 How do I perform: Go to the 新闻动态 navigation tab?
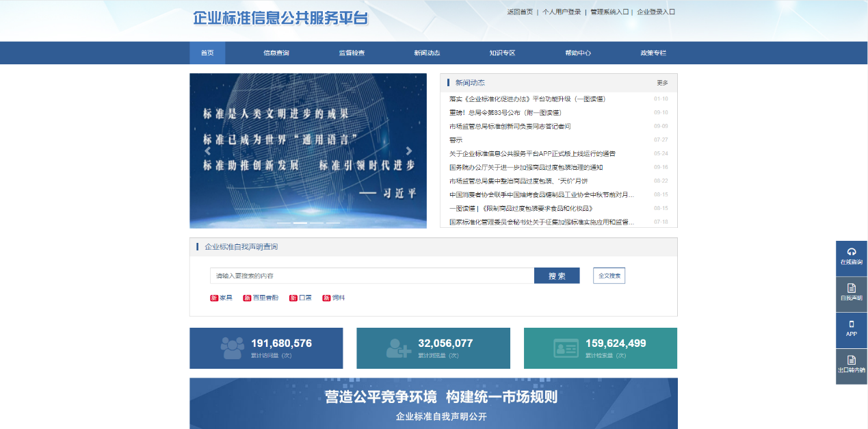click(427, 53)
